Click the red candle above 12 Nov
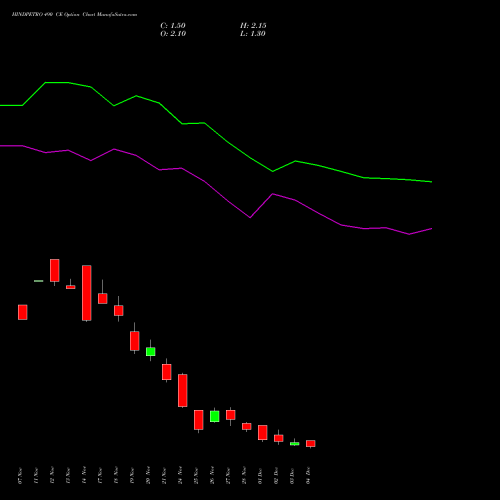Image resolution: width=500 pixels, height=500 pixels. [x=55, y=270]
